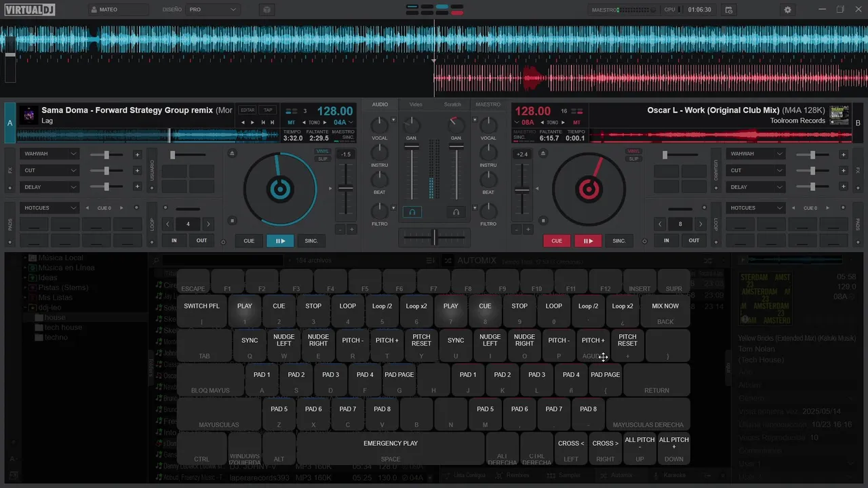This screenshot has height=488, width=868.
Task: Click the cube icon next to layout selector
Action: 267,10
